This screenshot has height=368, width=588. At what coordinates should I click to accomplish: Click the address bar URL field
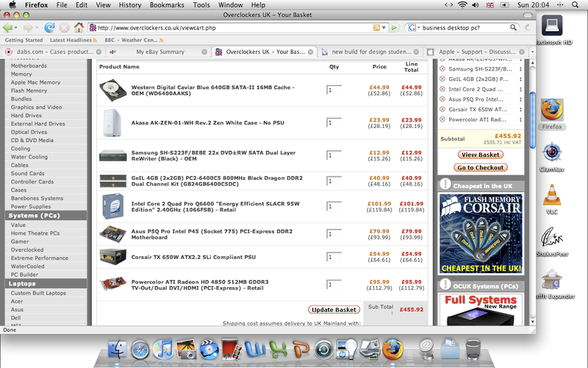click(234, 28)
